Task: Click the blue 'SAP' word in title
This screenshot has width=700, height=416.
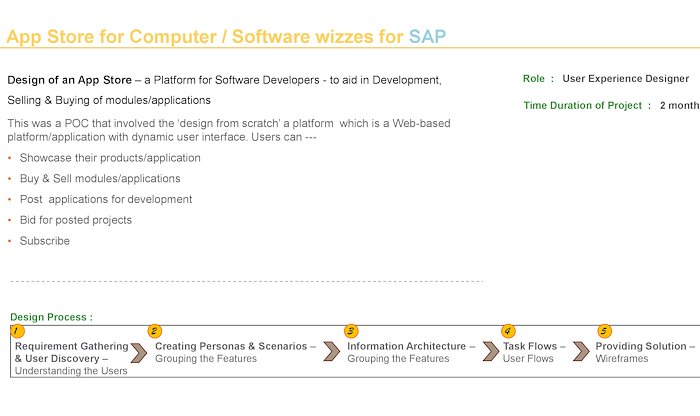Action: pos(427,37)
